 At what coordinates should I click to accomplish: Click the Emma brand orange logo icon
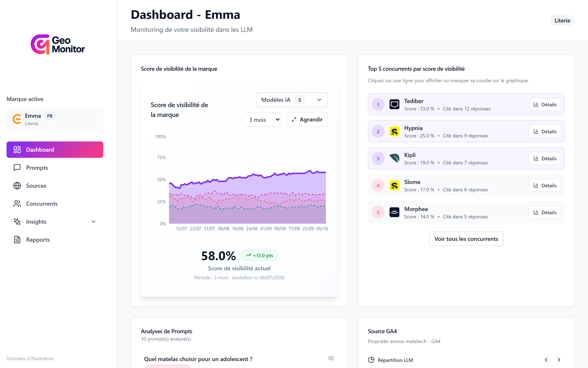pos(17,119)
